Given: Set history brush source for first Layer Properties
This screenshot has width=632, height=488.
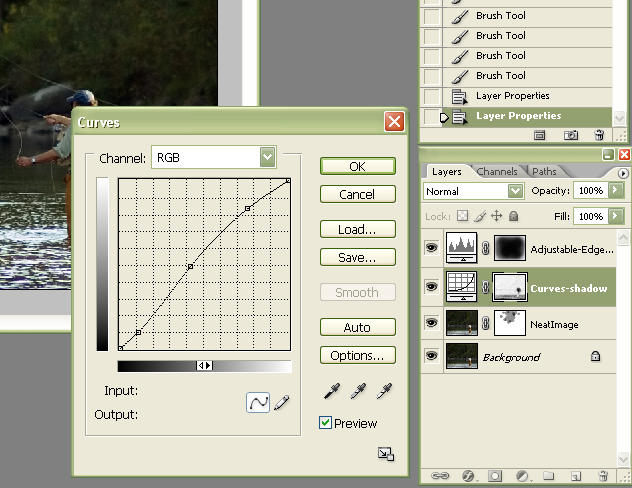Looking at the screenshot, I should pyautogui.click(x=432, y=97).
